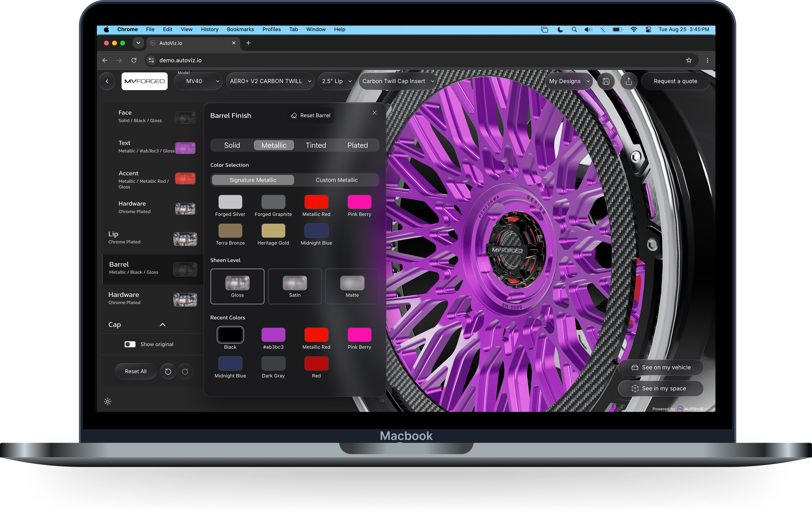Image resolution: width=812 pixels, height=516 pixels.
Task: Open Chrome's three-dot menu
Action: (x=707, y=60)
